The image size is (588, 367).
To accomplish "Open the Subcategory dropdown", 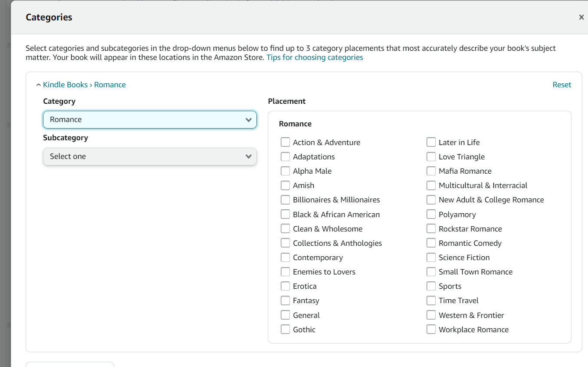I will 150,156.
